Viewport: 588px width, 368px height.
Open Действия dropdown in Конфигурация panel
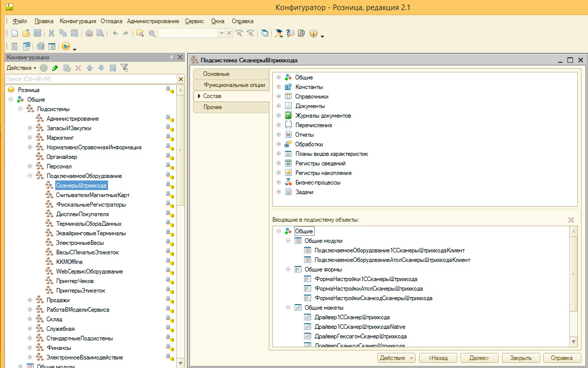pos(21,68)
